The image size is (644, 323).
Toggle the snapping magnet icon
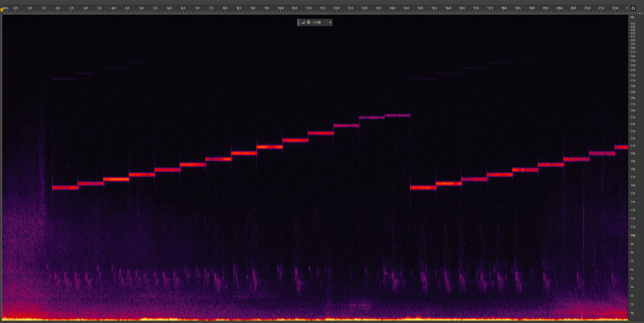[x=633, y=8]
